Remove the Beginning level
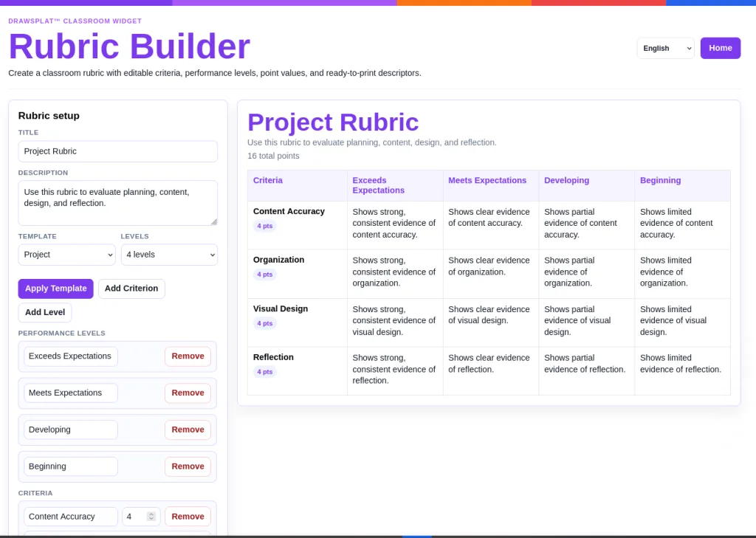The image size is (756, 538). [188, 466]
